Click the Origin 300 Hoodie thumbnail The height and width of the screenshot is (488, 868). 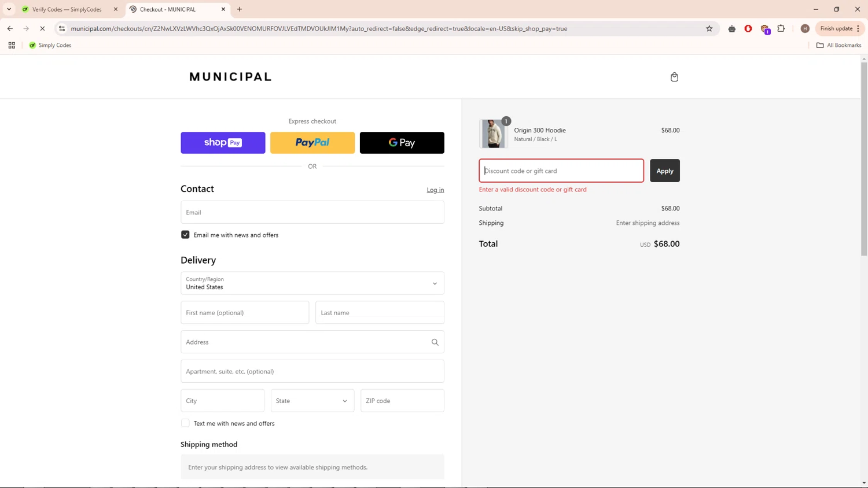pos(494,134)
